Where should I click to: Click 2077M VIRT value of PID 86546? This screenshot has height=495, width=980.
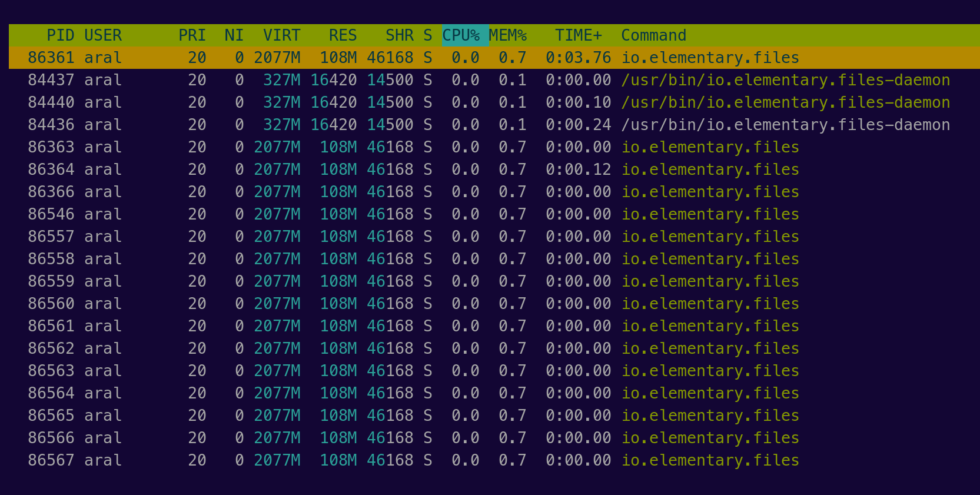277,214
